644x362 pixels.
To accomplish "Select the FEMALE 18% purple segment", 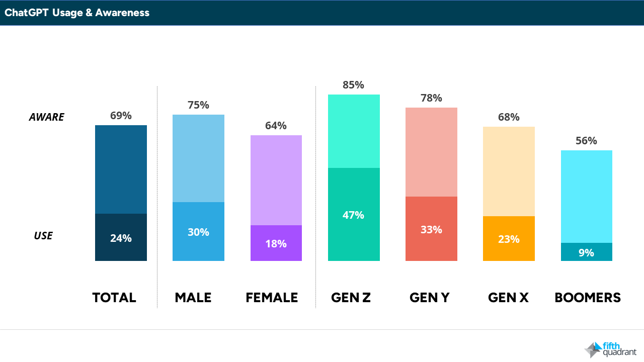I will point(276,243).
